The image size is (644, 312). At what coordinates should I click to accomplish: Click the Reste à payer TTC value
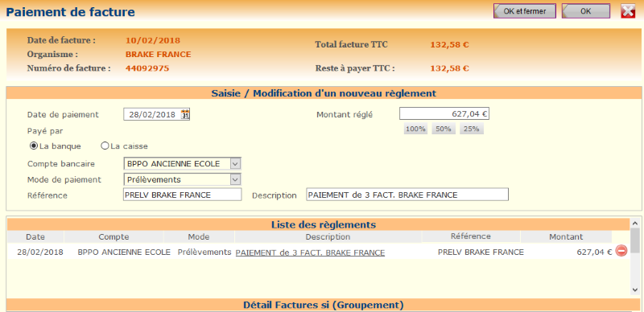pos(450,68)
